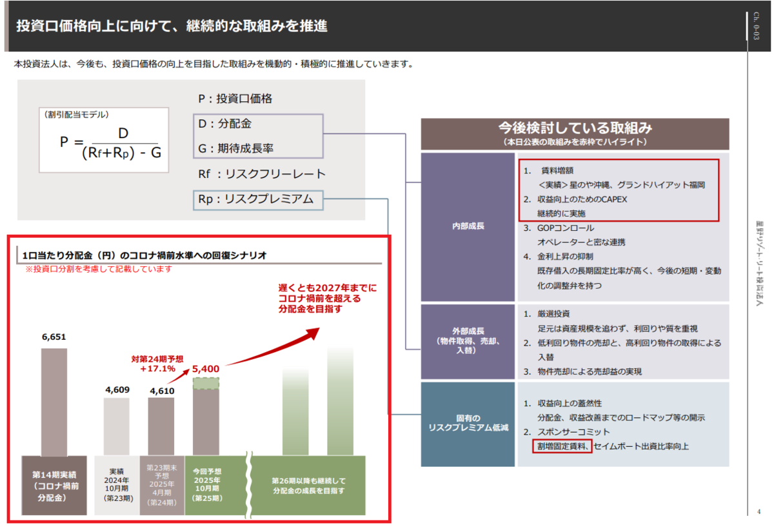The width and height of the screenshot is (774, 532).
Task: Click the dashed green cap on the 5,400 bar
Action: (206, 383)
